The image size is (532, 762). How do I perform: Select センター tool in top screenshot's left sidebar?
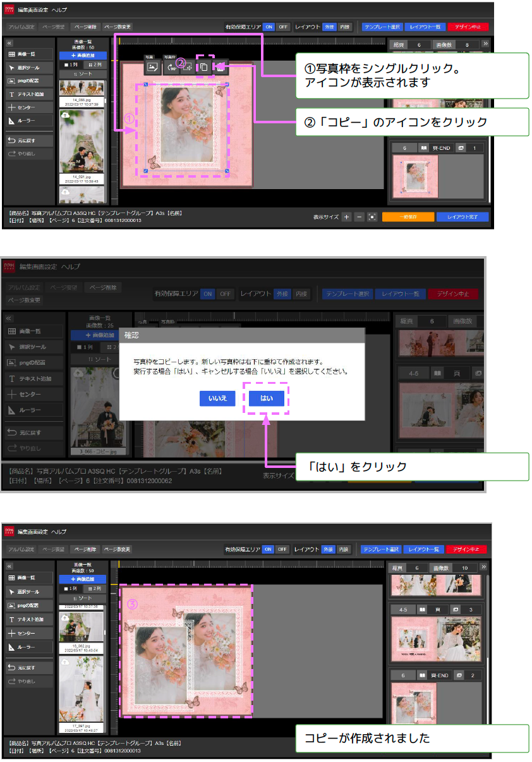tap(29, 108)
